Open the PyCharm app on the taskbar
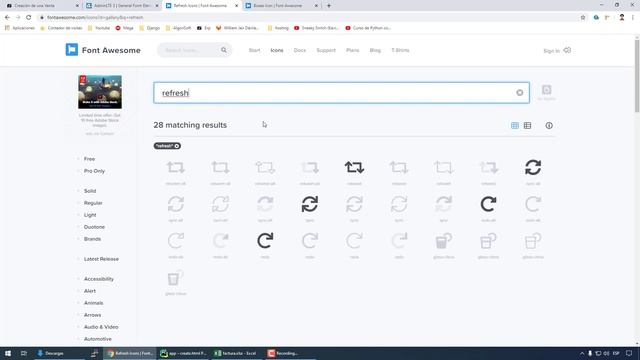Image resolution: width=640 pixels, height=360 pixels. point(184,353)
